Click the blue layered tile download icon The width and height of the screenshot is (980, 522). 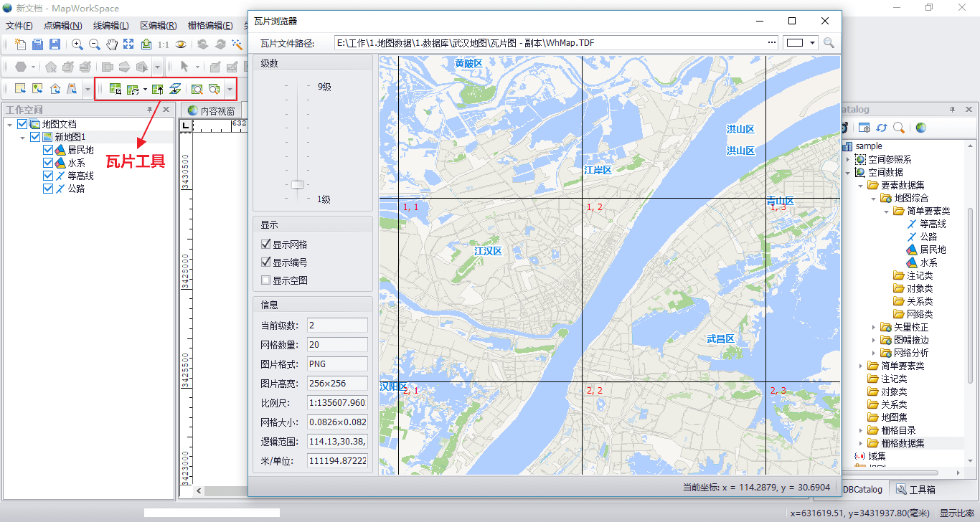tap(175, 89)
